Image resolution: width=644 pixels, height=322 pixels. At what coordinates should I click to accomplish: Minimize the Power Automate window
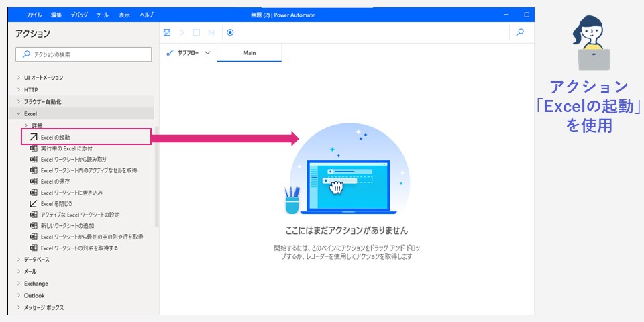pyautogui.click(x=507, y=15)
